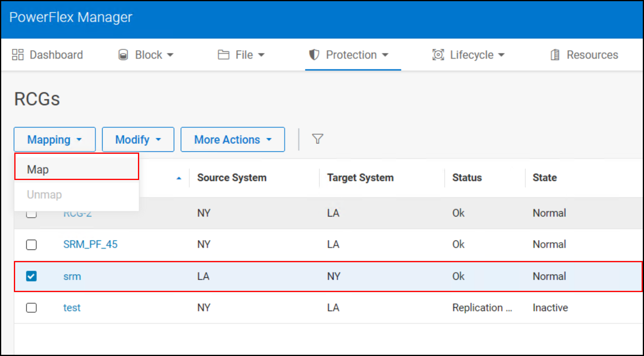Click the Block storage cylinder icon
Viewport: 644px width, 356px height.
click(x=123, y=55)
